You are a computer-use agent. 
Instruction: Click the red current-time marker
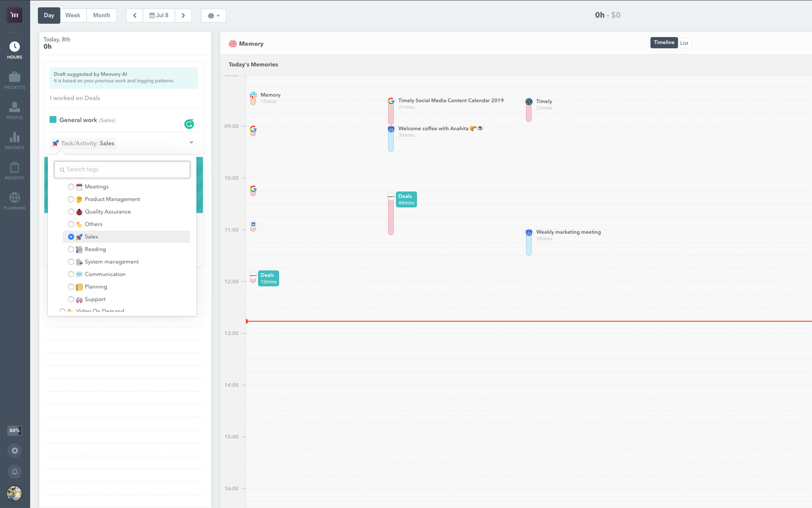click(x=247, y=321)
